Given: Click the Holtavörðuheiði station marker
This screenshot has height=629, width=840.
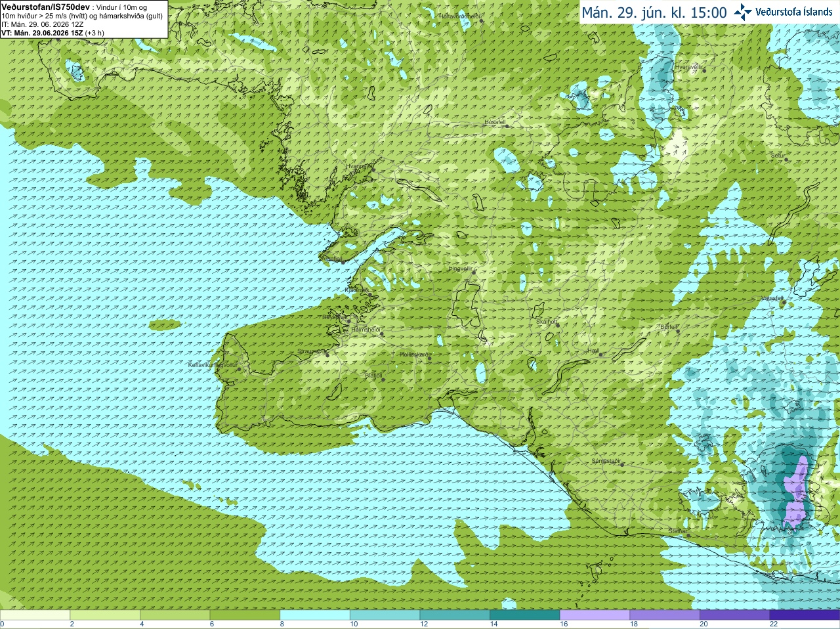Looking at the screenshot, I should (481, 21).
